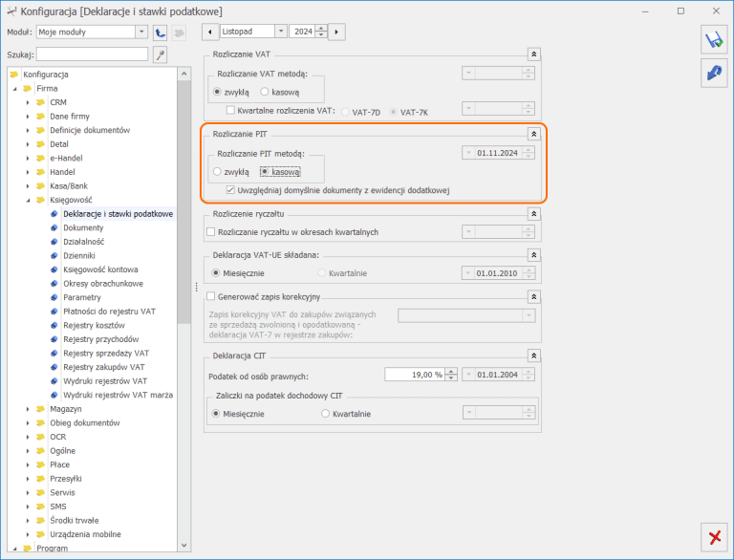Viewport: 734px width, 560px height.
Task: Open the Okresy obrachunkowe item
Action: [103, 284]
